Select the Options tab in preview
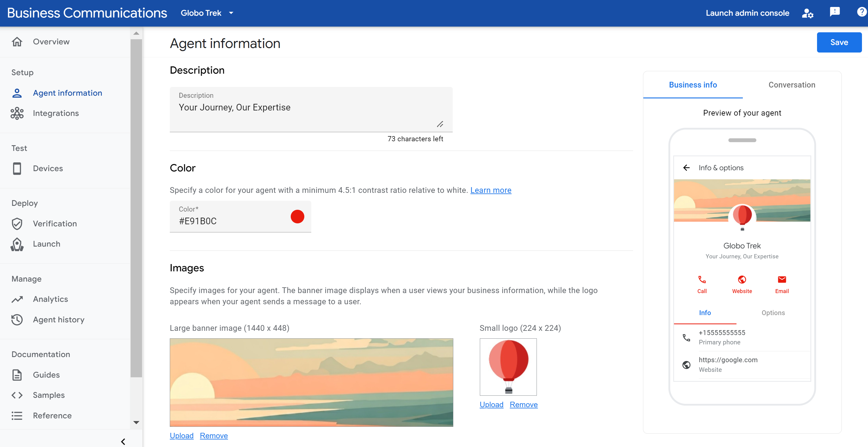The image size is (868, 447). point(774,312)
